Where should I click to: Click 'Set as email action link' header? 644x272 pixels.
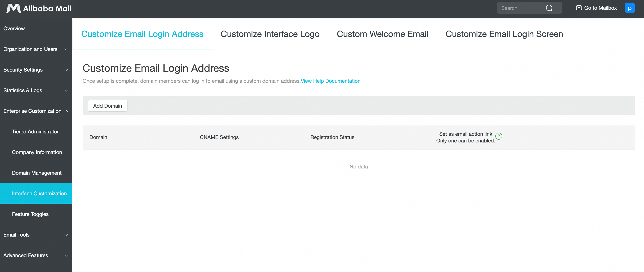465,134
